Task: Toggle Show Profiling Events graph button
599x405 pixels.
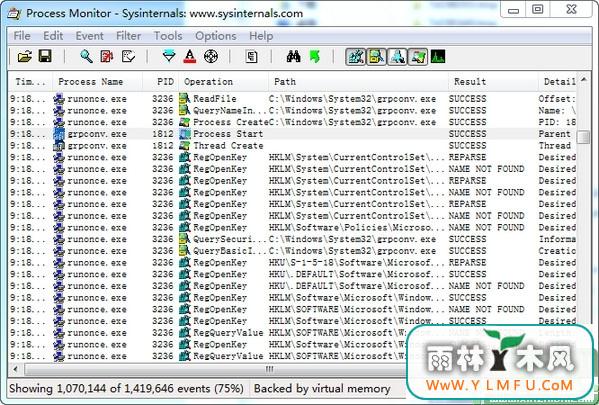Action: click(438, 57)
